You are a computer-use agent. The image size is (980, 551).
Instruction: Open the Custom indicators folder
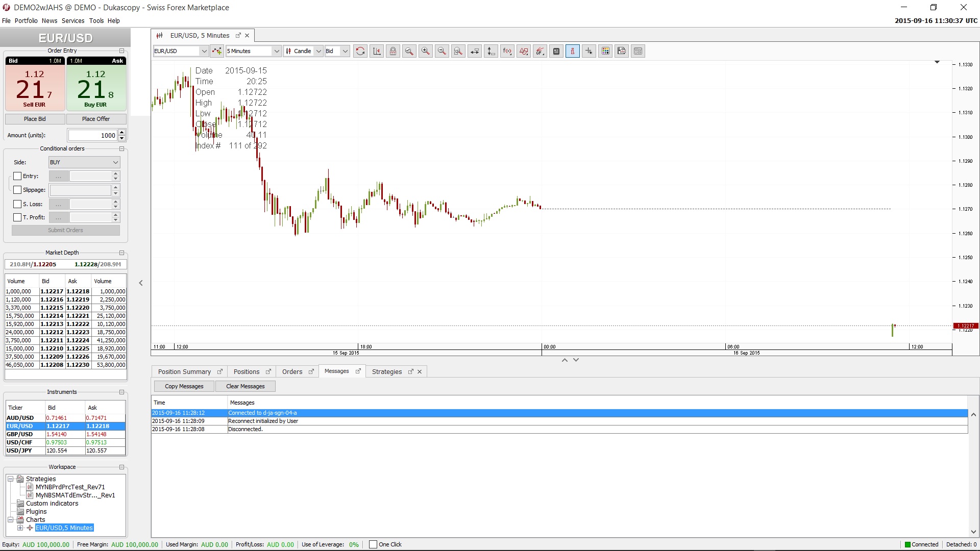pos(52,504)
